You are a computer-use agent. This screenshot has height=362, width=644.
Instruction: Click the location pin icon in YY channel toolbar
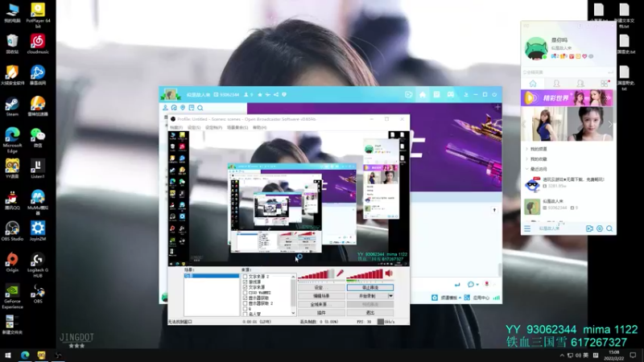click(183, 108)
